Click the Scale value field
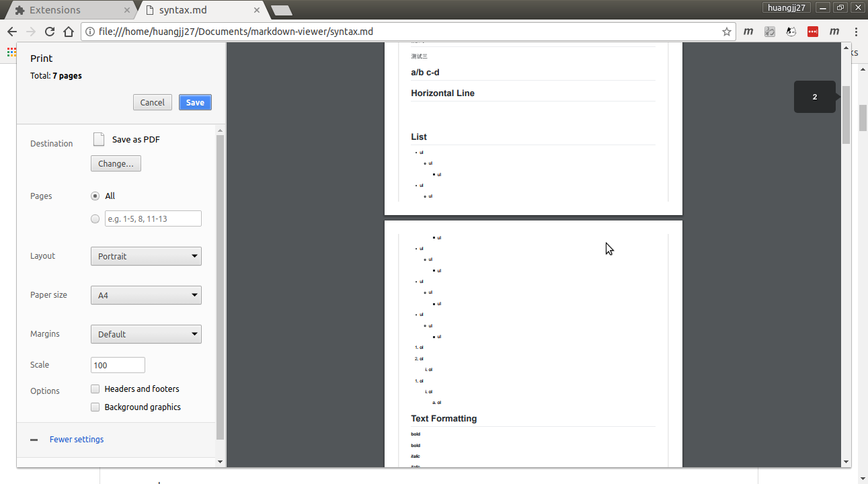The width and height of the screenshot is (868, 484). [x=118, y=365]
